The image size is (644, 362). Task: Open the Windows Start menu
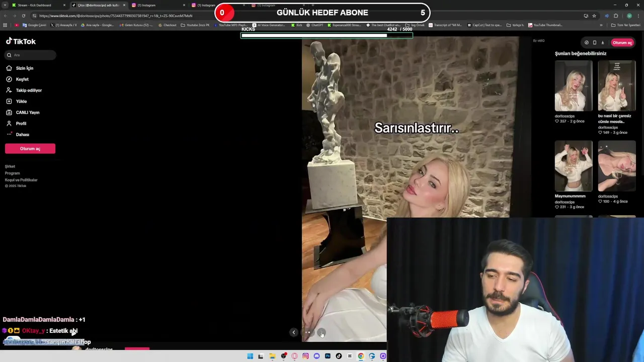click(x=250, y=356)
